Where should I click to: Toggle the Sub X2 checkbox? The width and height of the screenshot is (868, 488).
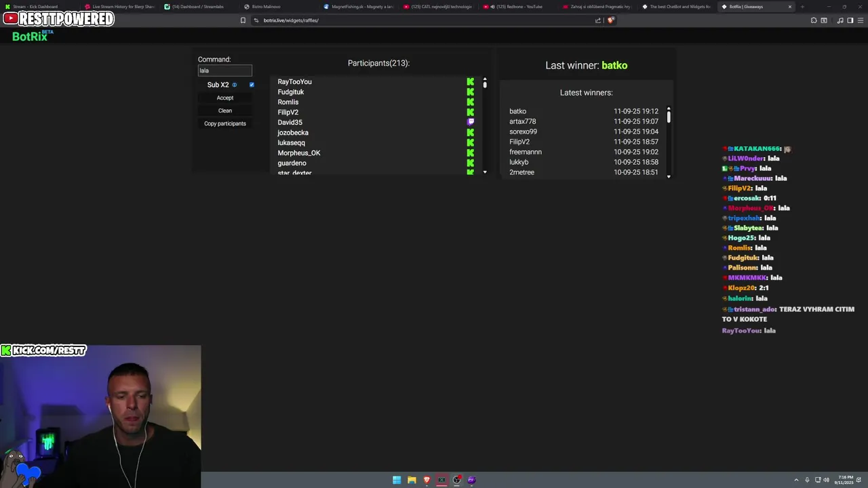(252, 85)
